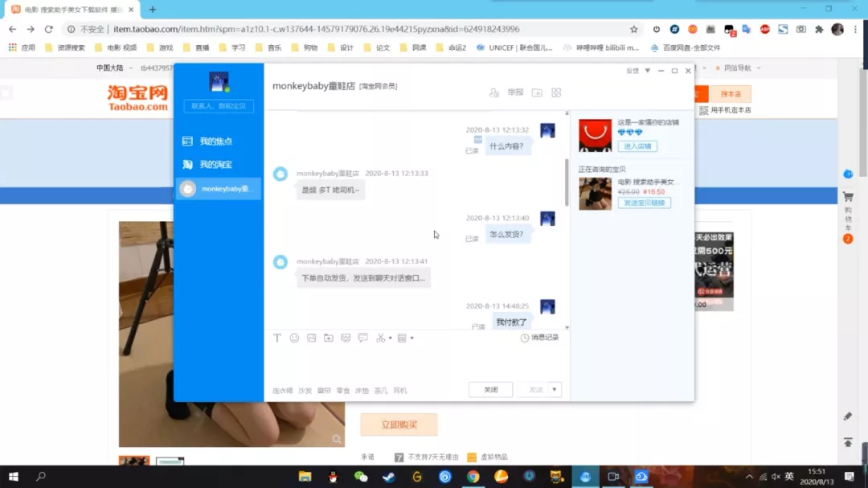
Task: Open the transfer folder icon in chat header
Action: [x=537, y=92]
